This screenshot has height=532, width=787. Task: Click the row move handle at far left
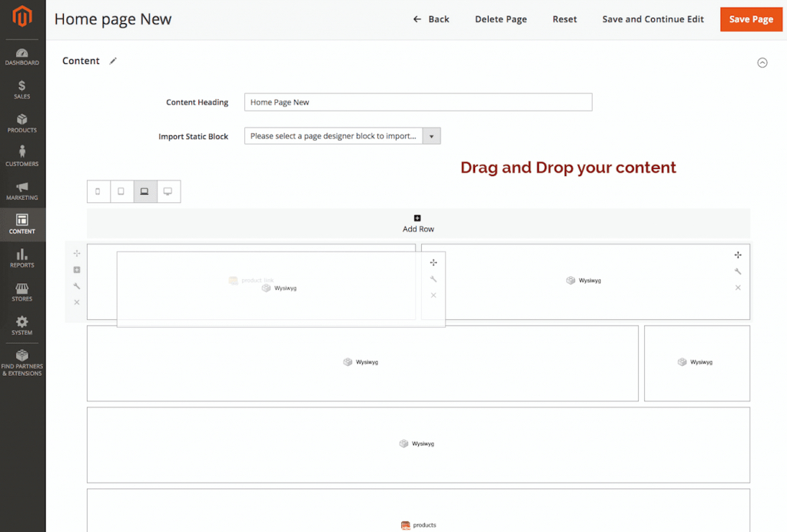(x=77, y=254)
